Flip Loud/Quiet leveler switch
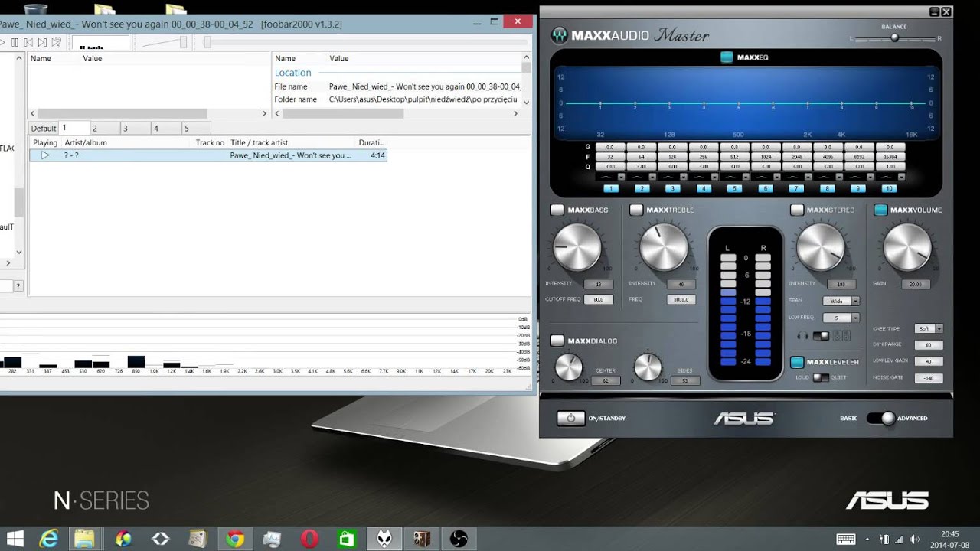980x551 pixels. pos(821,377)
